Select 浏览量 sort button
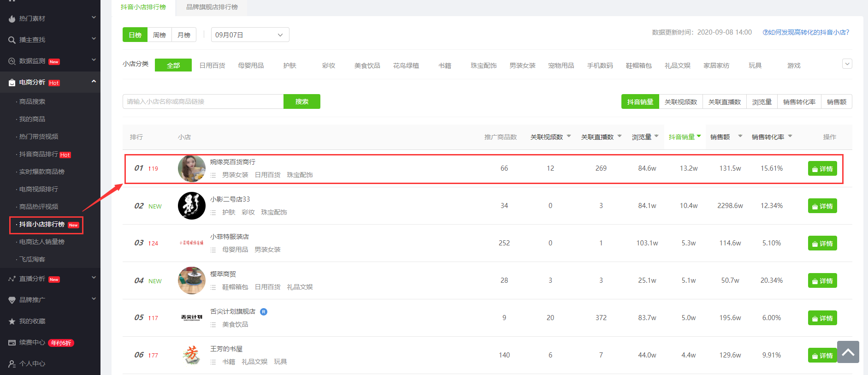Viewport: 868px width, 375px height. 762,102
